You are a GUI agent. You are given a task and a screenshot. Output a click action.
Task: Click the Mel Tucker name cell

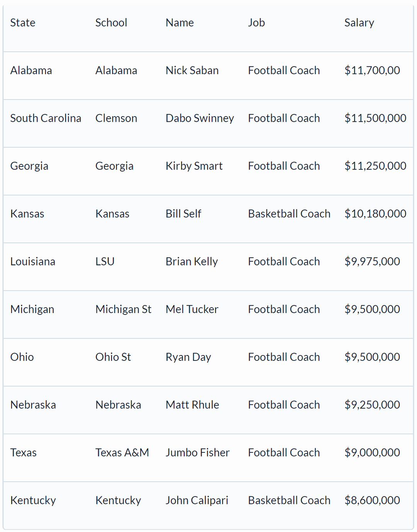pos(192,309)
